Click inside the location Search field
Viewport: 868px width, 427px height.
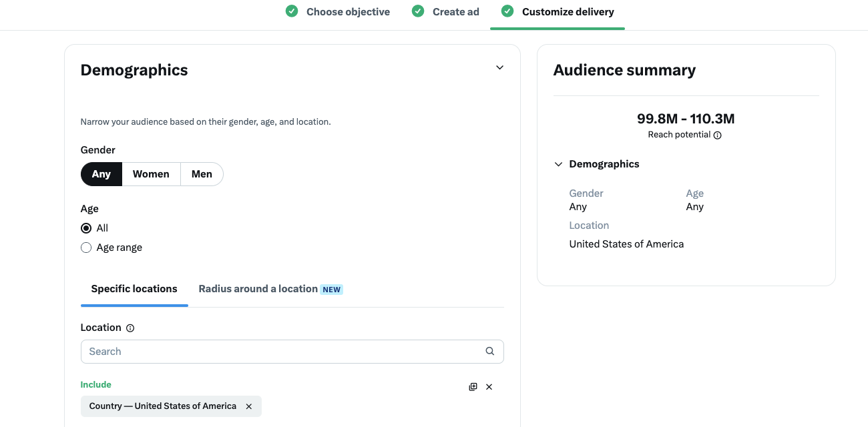(267, 351)
